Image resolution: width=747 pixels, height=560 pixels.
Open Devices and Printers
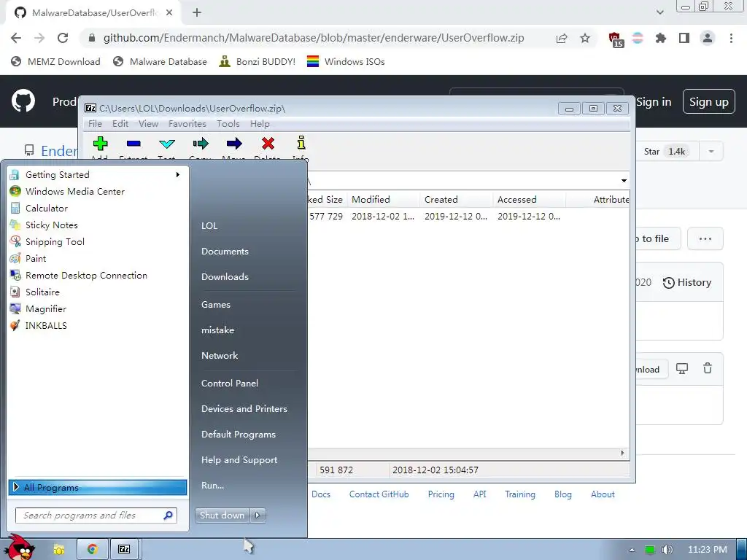pos(244,408)
